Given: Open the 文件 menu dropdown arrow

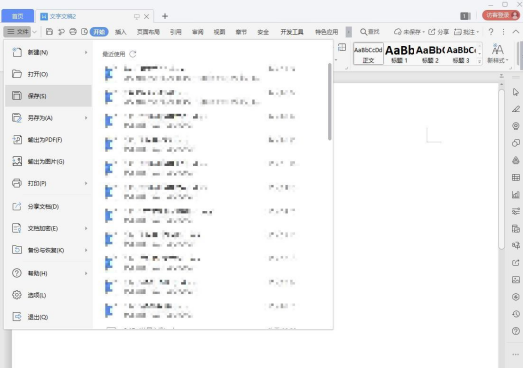Looking at the screenshot, I should tap(34, 32).
